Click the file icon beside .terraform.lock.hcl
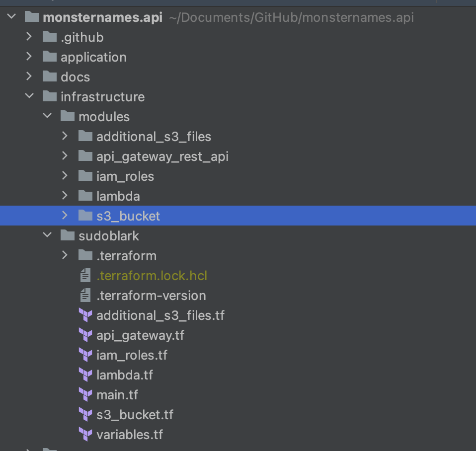476x451 pixels. click(x=85, y=275)
